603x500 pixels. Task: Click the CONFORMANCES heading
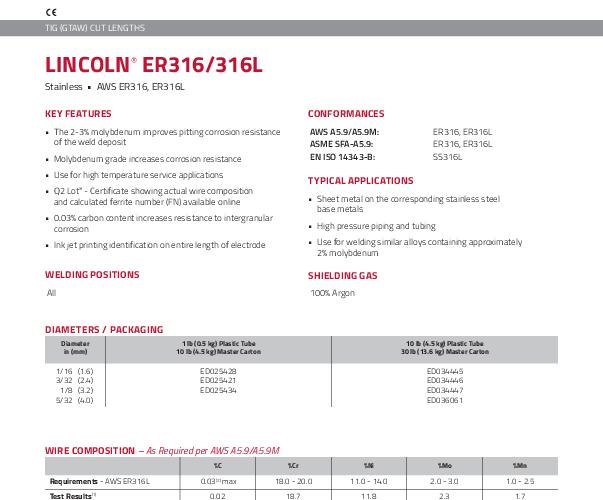pyautogui.click(x=345, y=114)
